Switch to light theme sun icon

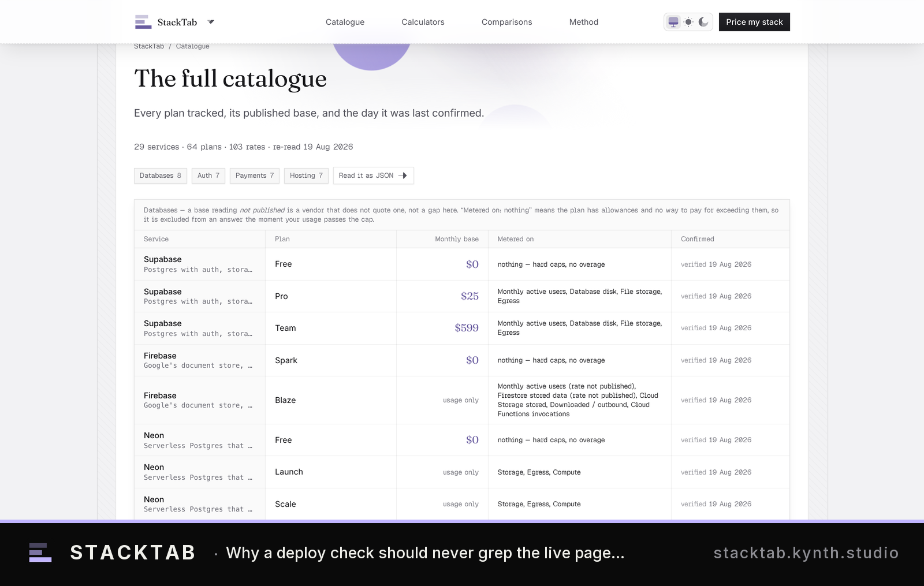click(688, 22)
